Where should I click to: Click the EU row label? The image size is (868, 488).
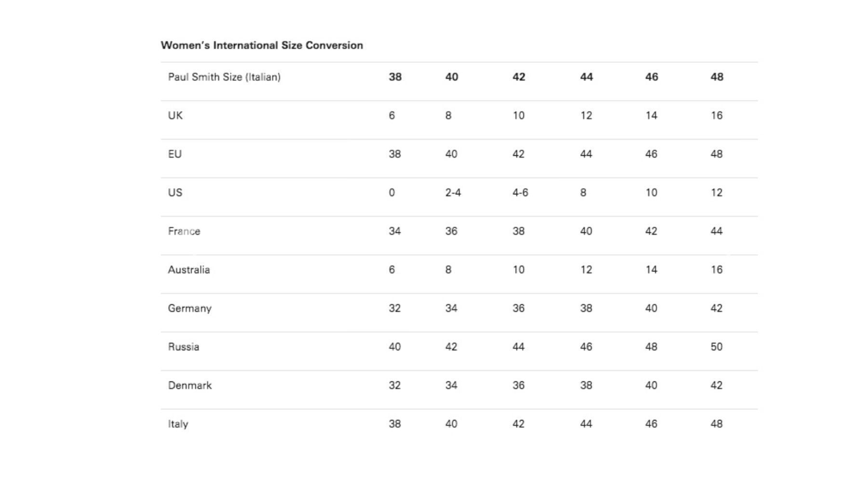click(x=175, y=154)
